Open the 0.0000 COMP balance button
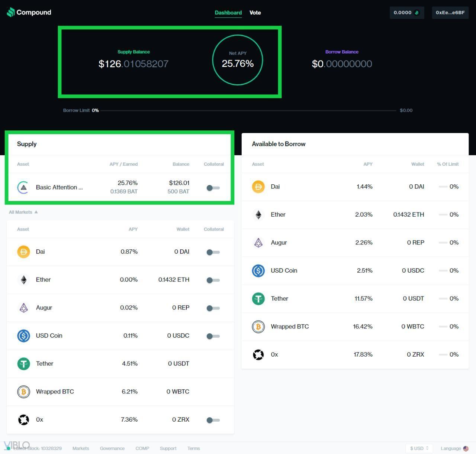 407,13
